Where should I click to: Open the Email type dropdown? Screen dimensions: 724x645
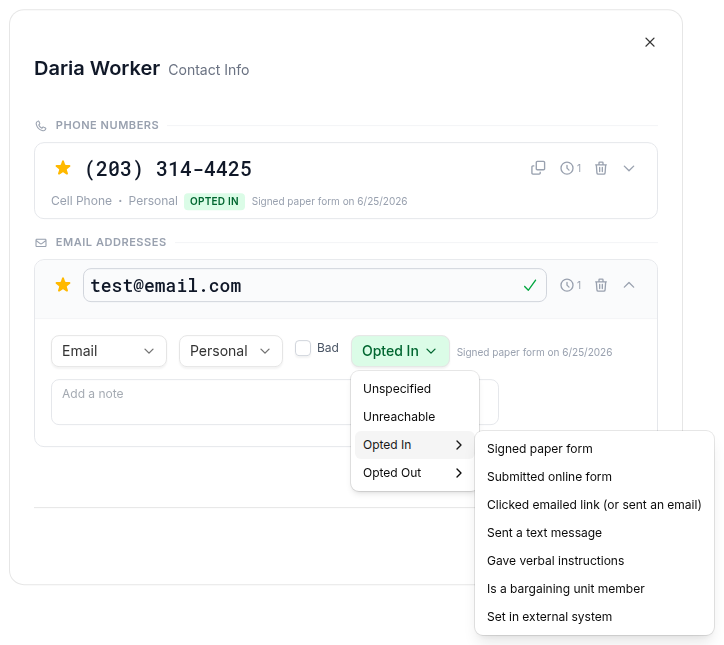tap(109, 351)
